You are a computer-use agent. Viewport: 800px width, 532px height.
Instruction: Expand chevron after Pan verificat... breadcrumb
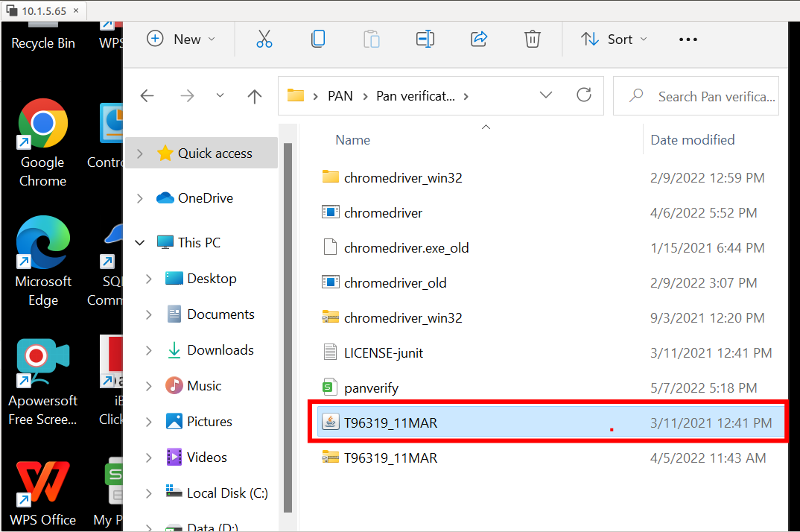(466, 96)
